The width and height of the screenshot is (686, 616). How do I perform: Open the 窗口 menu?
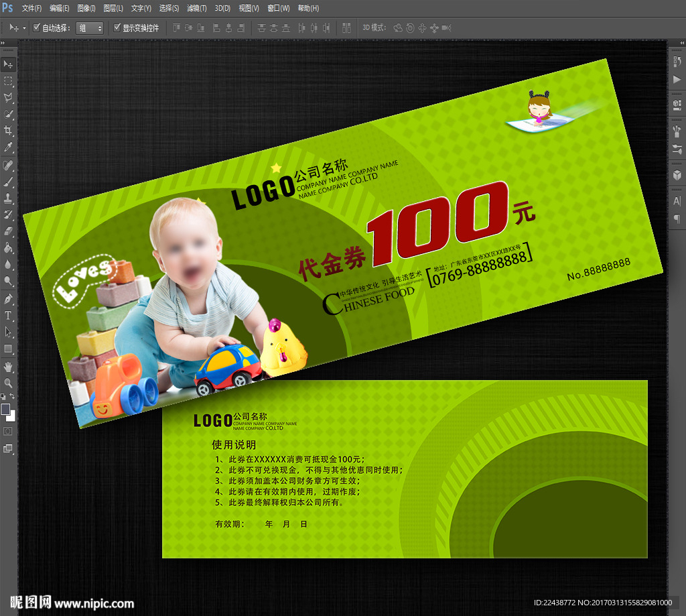point(279,8)
